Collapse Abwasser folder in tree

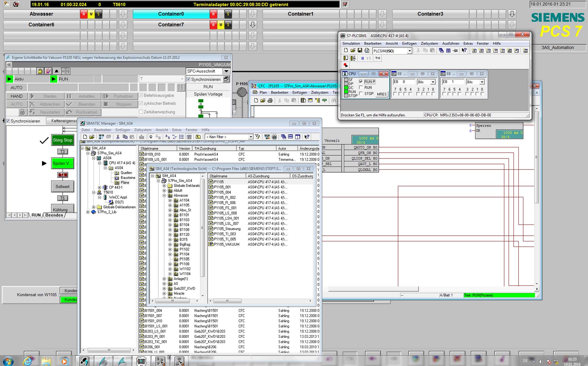click(164, 196)
